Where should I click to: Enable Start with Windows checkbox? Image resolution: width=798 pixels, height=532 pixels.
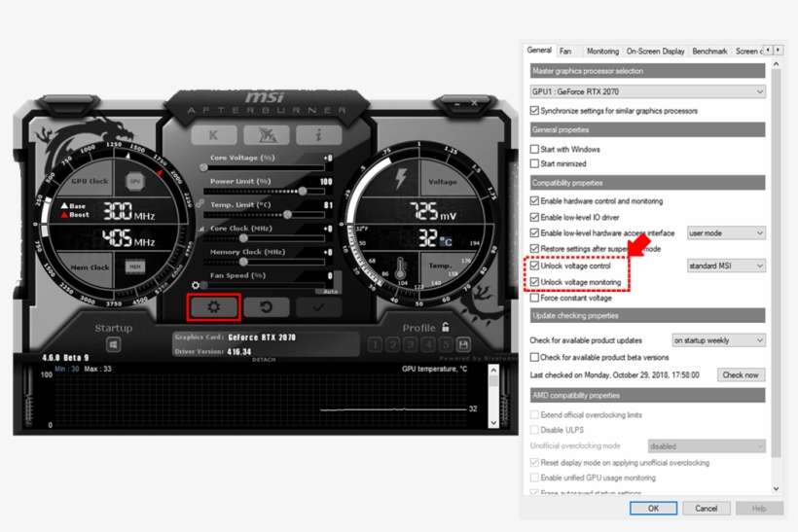(534, 149)
